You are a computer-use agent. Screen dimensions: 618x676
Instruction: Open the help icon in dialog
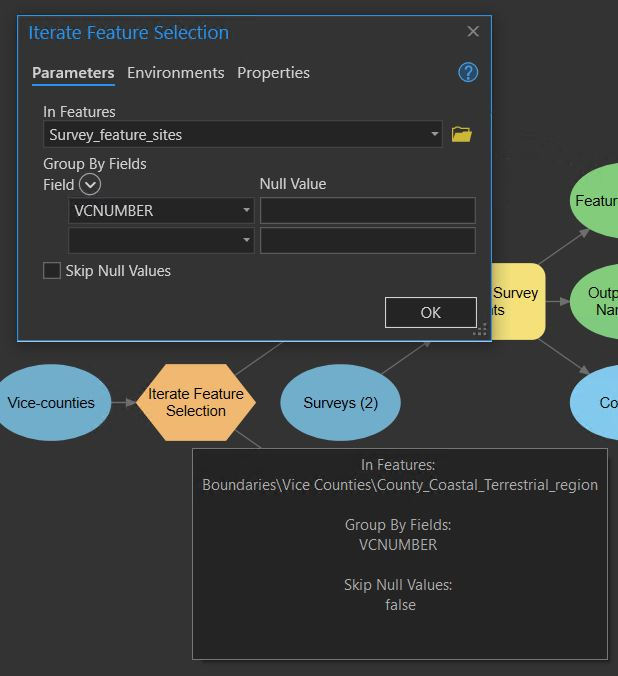pyautogui.click(x=468, y=72)
